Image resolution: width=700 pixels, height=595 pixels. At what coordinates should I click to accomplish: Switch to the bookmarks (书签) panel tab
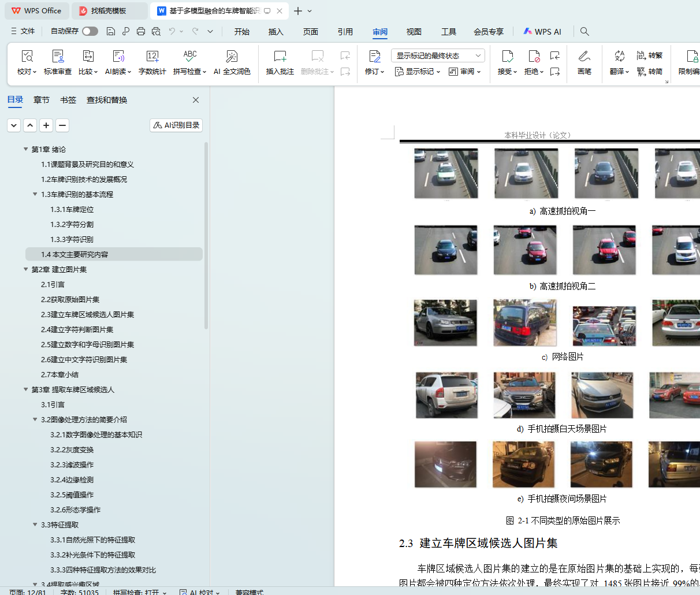click(x=68, y=100)
